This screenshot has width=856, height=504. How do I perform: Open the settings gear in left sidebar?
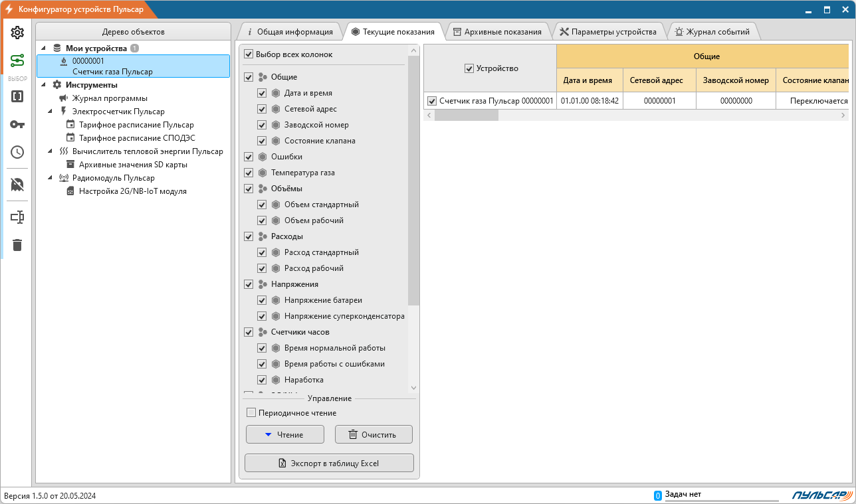coord(17,33)
